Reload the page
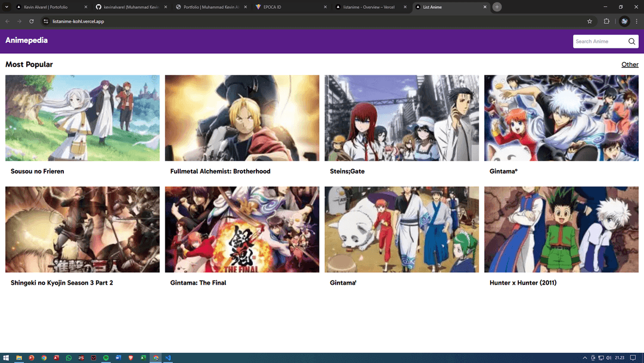The image size is (644, 363). [32, 21]
